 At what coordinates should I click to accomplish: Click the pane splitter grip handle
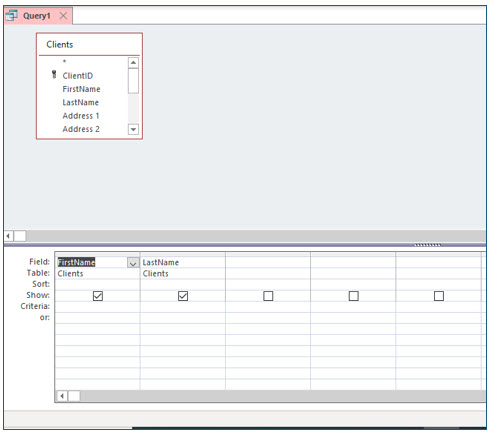427,245
